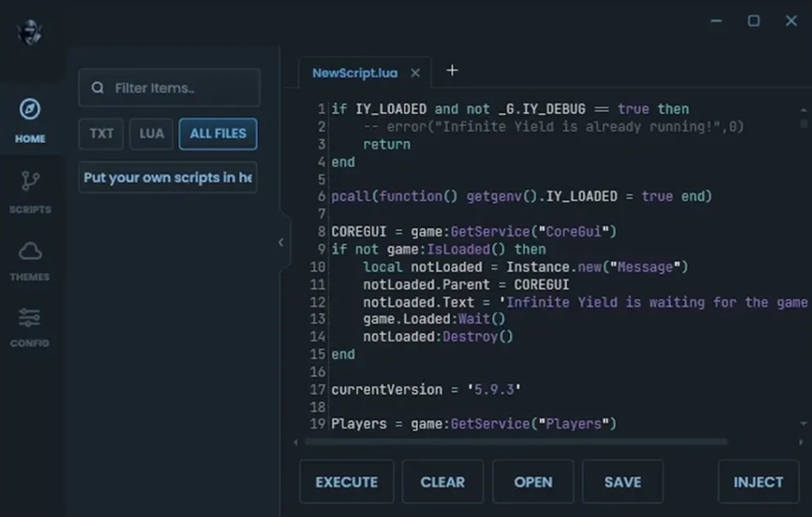This screenshot has width=812, height=517.
Task: Click the commented error line 2
Action: coord(554,127)
